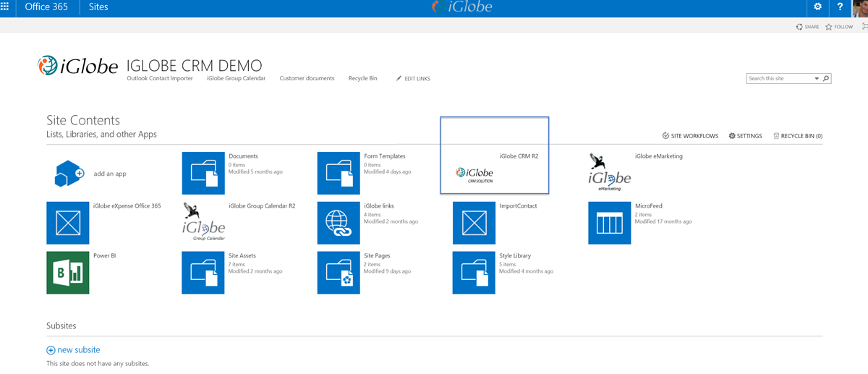The image size is (868, 374).
Task: Open the MicroFeed title link
Action: 648,206
